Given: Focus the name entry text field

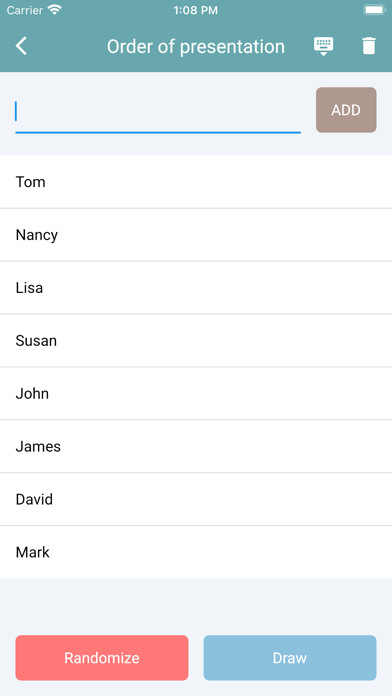Looking at the screenshot, I should pos(158,112).
